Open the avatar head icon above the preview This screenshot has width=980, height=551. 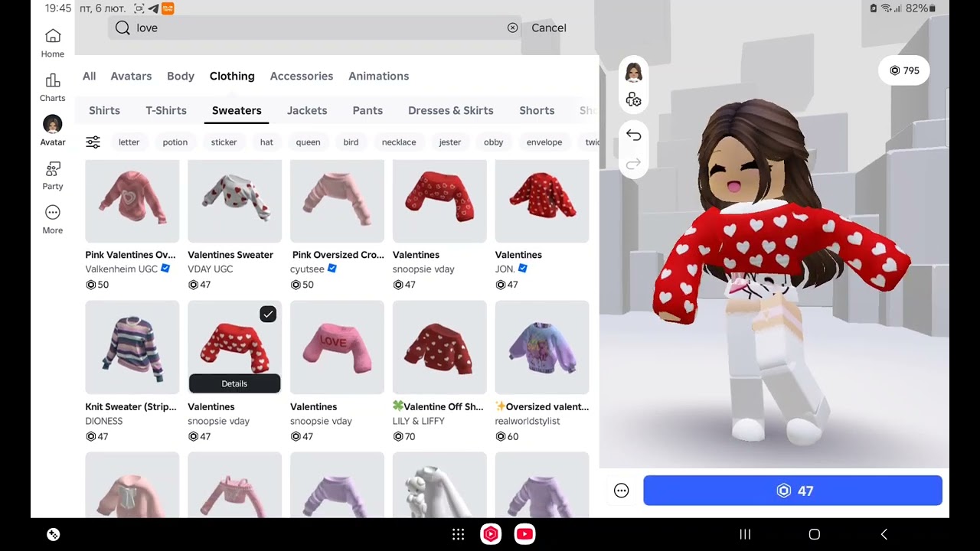[x=633, y=73]
